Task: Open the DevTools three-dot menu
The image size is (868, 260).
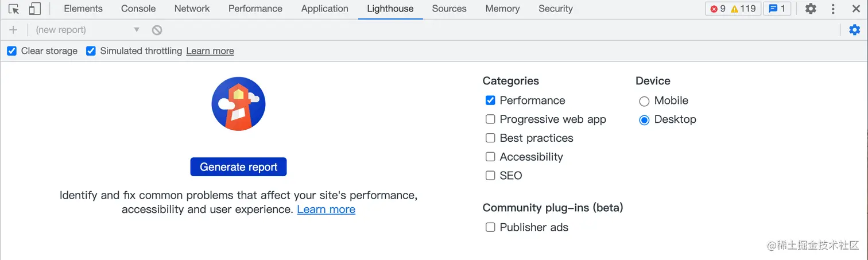Action: click(x=833, y=9)
